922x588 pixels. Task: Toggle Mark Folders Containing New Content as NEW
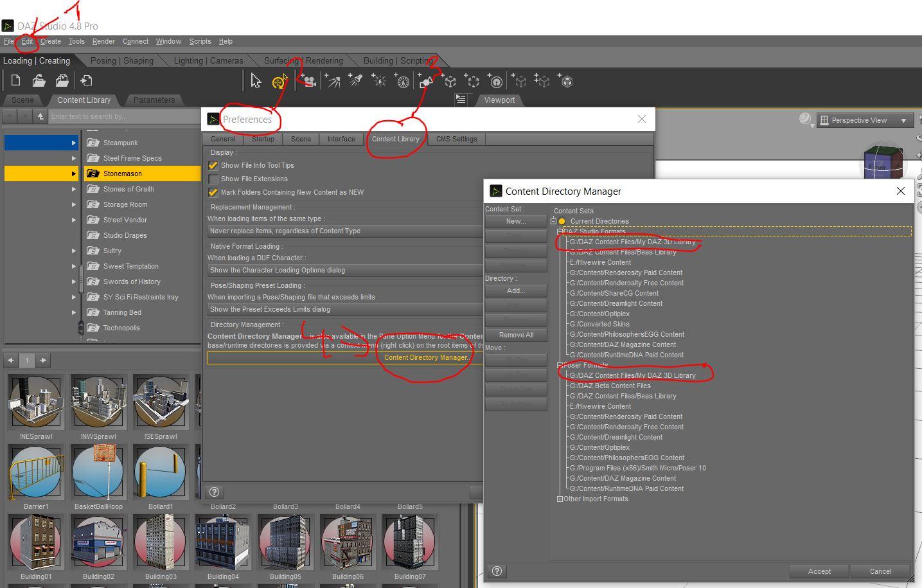click(213, 193)
